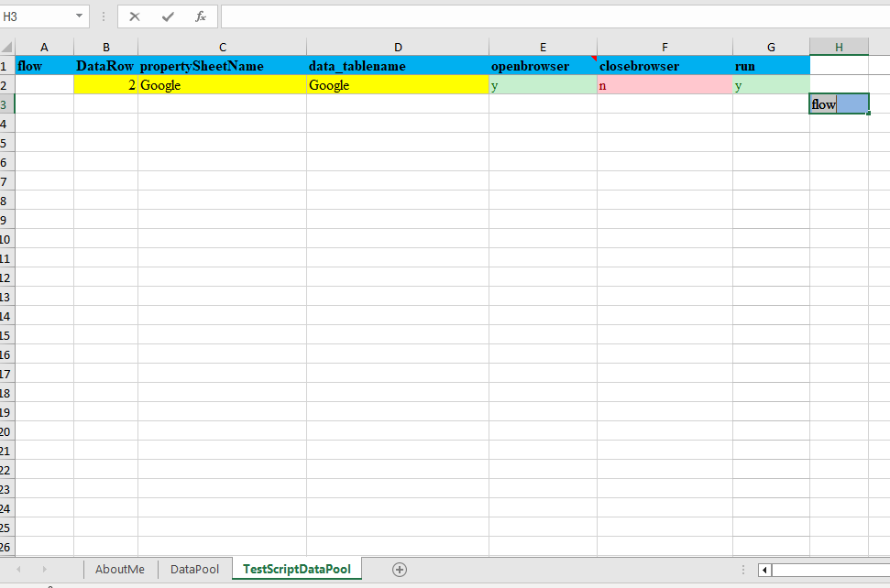Select column D header
This screenshot has height=588, width=890.
tap(397, 47)
